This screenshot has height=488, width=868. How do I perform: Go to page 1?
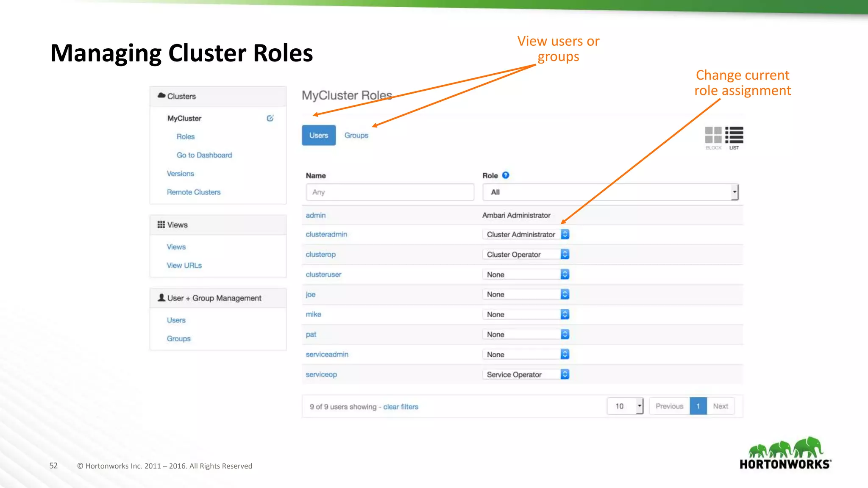tap(698, 406)
